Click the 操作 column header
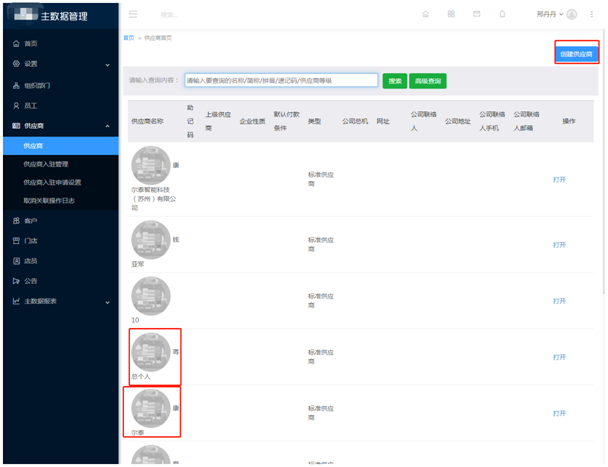 click(569, 121)
